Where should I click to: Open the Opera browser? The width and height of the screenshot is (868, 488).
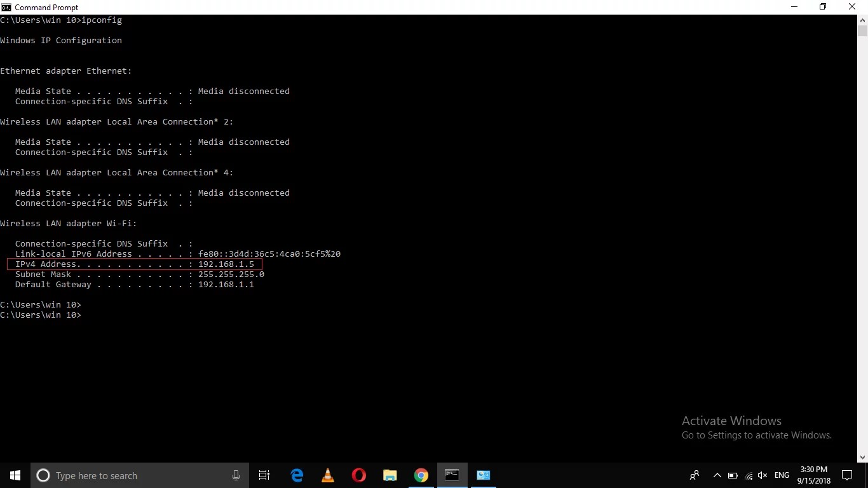pos(358,475)
